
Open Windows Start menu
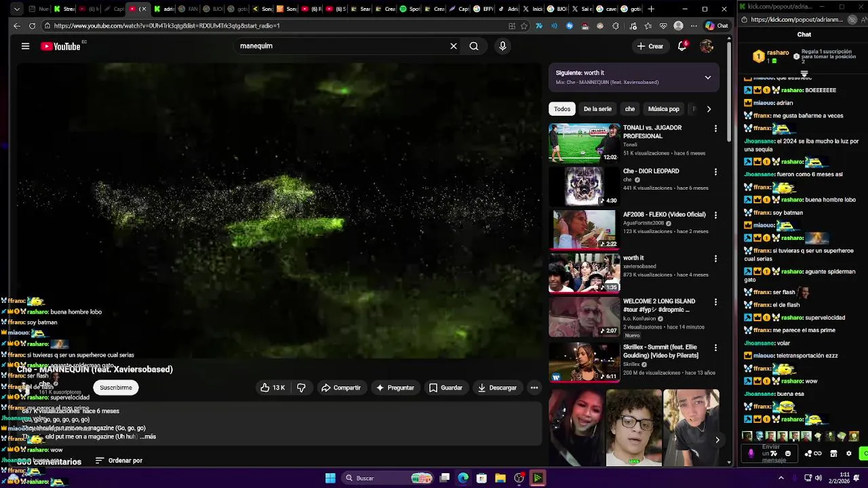click(330, 478)
